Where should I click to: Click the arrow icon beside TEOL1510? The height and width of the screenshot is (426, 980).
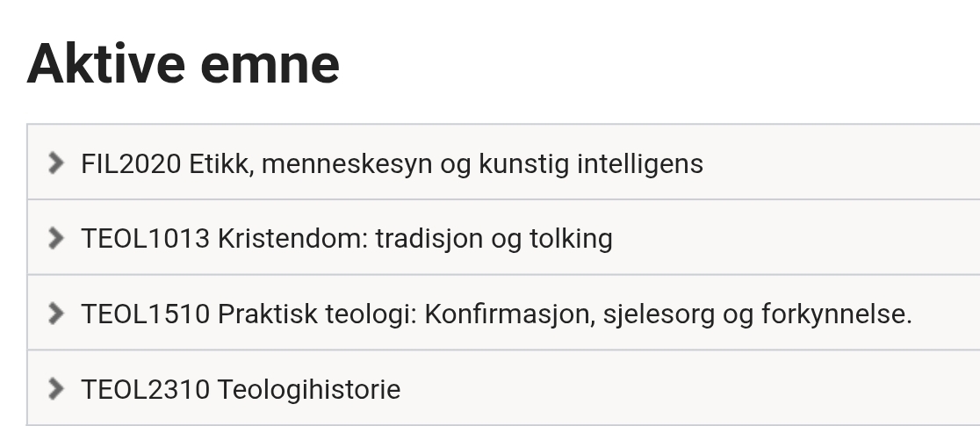(x=56, y=314)
